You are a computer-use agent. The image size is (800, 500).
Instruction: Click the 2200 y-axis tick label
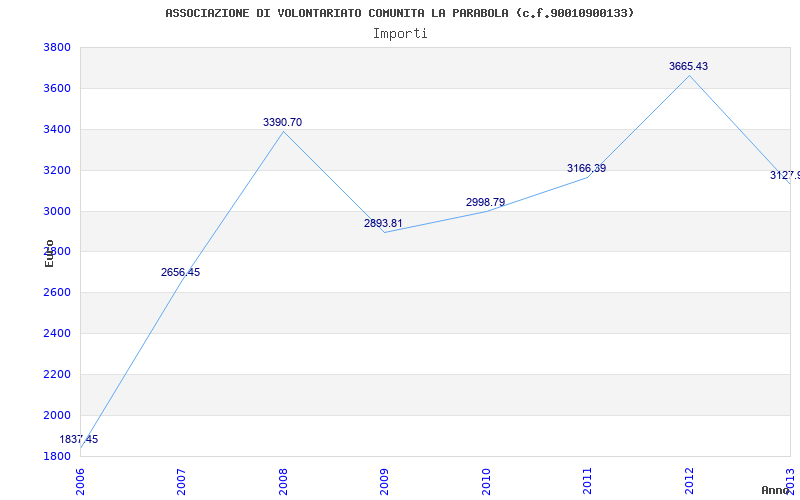click(x=58, y=374)
